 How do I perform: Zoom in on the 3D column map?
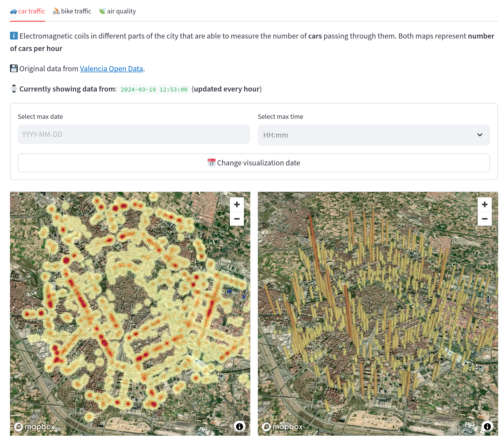point(485,204)
